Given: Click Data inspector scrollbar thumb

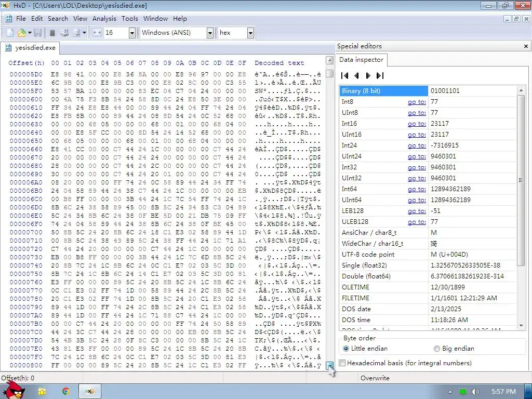Looking at the screenshot, I should (521, 180).
